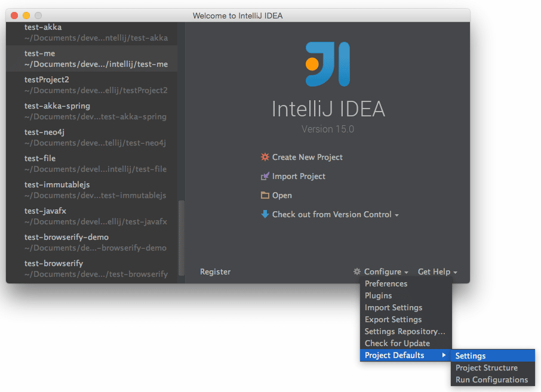Click the Create New Project star icon
The height and width of the screenshot is (392, 541).
(x=265, y=157)
